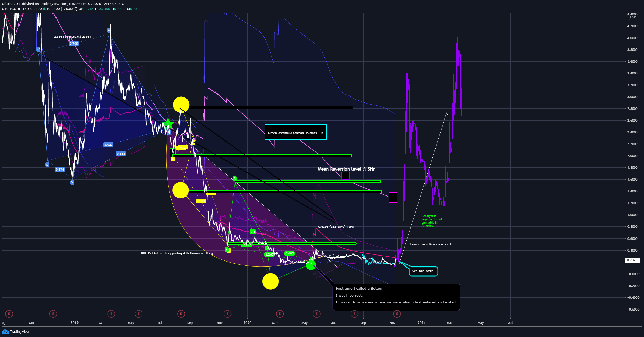Select the blue harmonic point C label
The width and height of the screenshot is (644, 337).
38,49
